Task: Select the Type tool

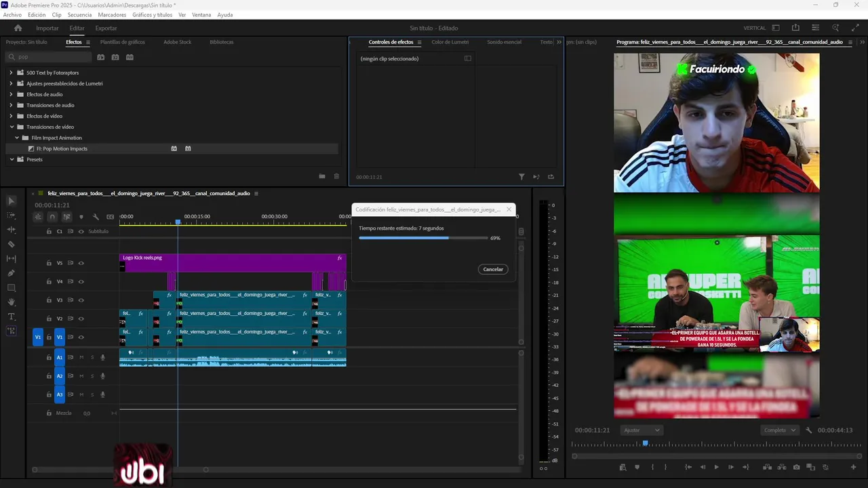Action: point(11,317)
